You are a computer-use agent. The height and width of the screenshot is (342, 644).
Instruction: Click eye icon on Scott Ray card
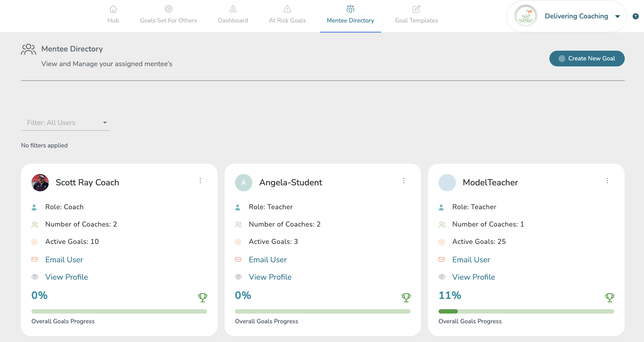(35, 277)
